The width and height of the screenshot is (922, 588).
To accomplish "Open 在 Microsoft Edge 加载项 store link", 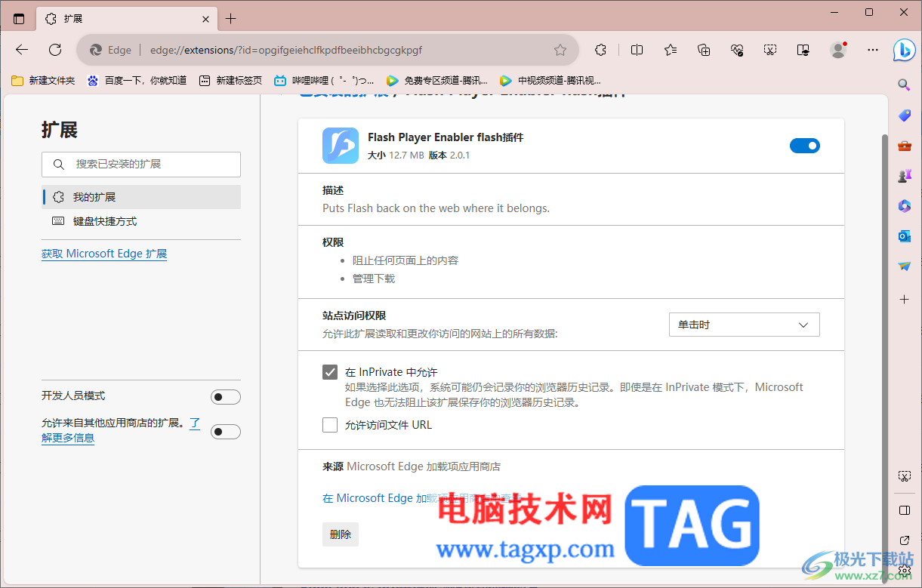I will pyautogui.click(x=422, y=498).
